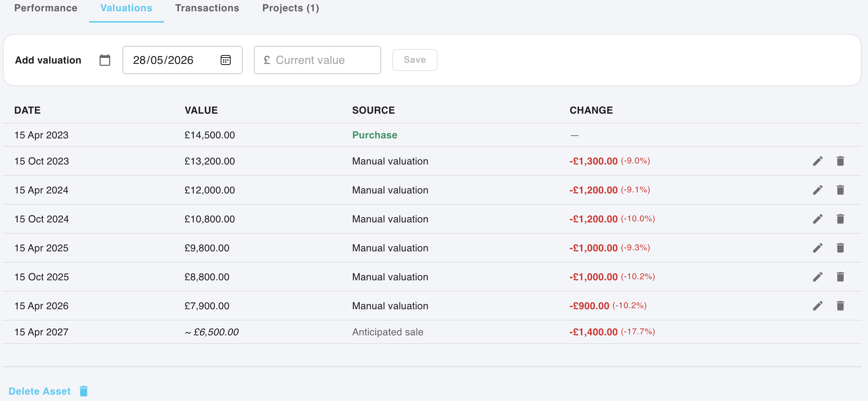868x401 pixels.
Task: Click the SOURCE column header
Action: coord(374,110)
